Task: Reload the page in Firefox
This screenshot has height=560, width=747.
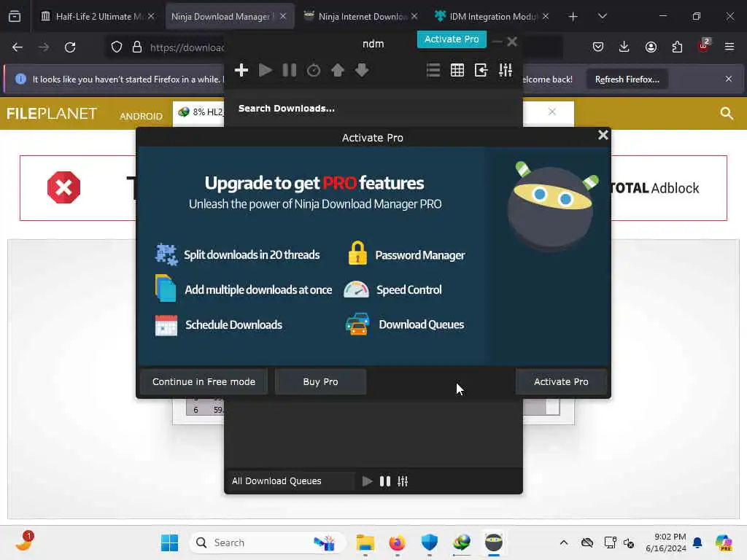Action: [70, 47]
